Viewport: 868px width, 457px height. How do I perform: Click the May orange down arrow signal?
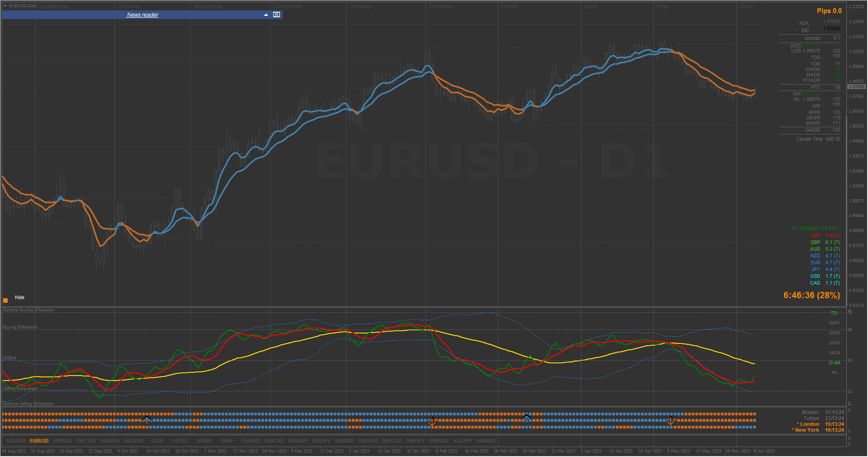[671, 421]
